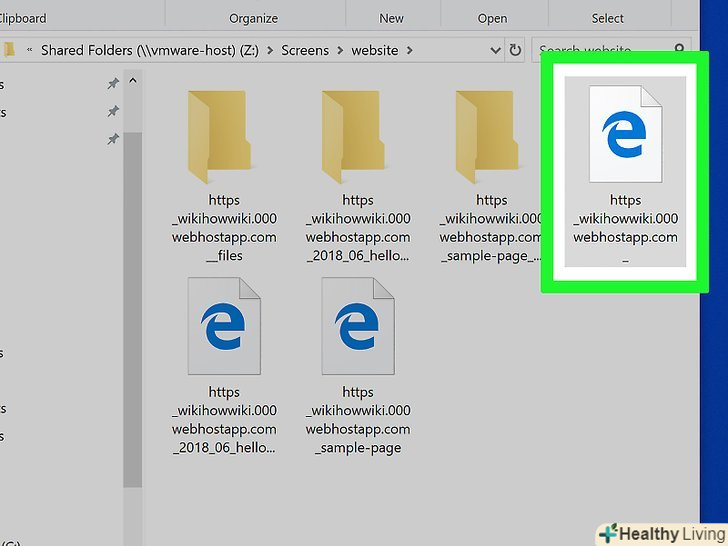
Task: Click the Select ribbon group label
Action: (607, 19)
